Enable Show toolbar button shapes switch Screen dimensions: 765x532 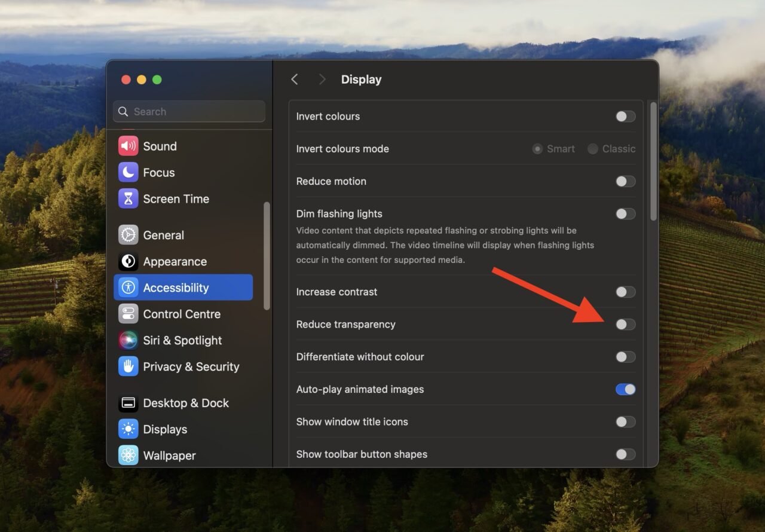626,454
